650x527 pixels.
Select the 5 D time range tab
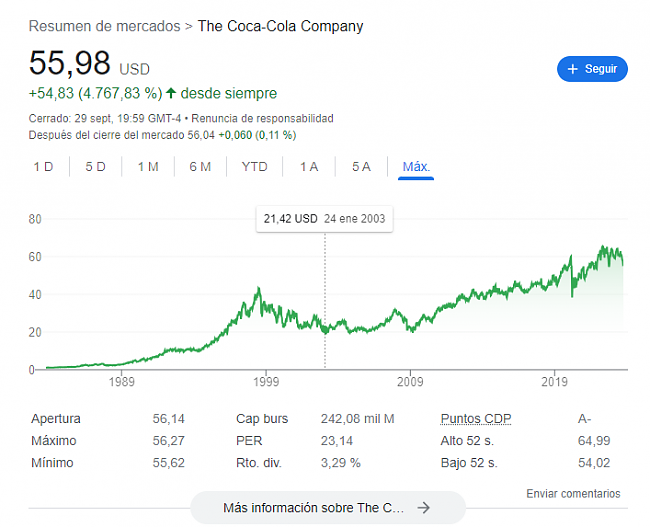tap(95, 167)
